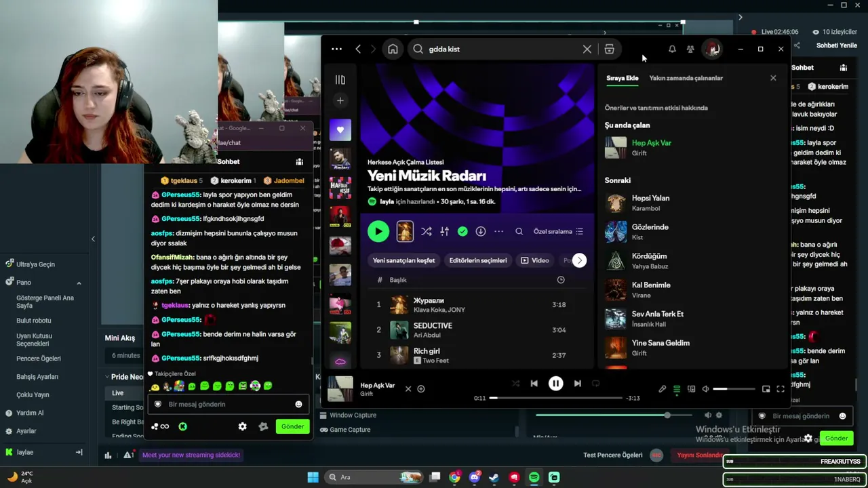Open left chat settings gear
Screen dimensions: 868x488
(242, 426)
